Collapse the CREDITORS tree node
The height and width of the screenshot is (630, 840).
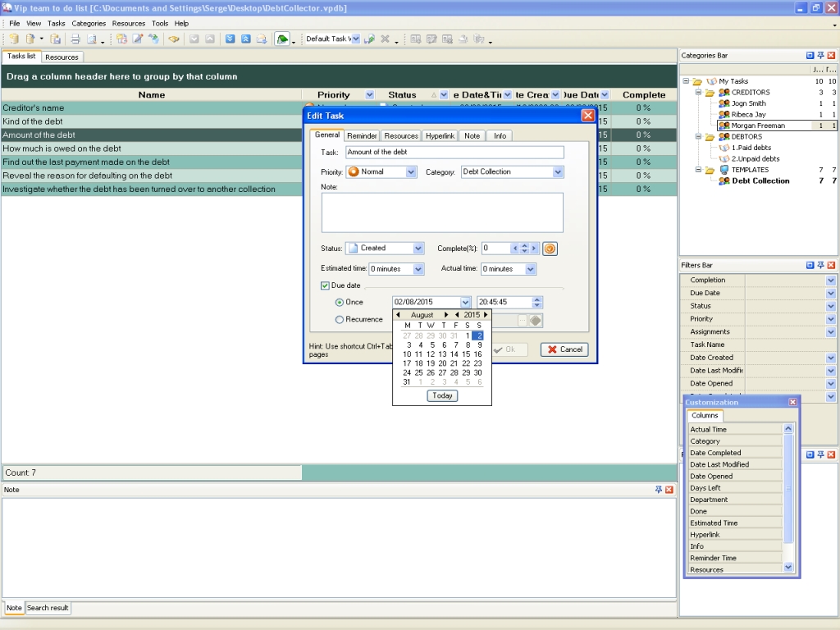tap(698, 93)
